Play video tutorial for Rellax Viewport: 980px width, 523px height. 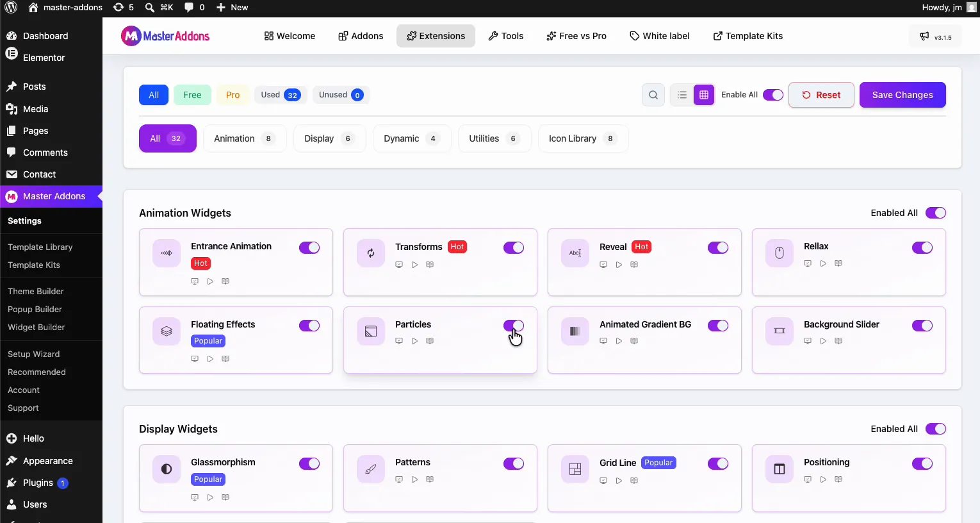tap(823, 263)
